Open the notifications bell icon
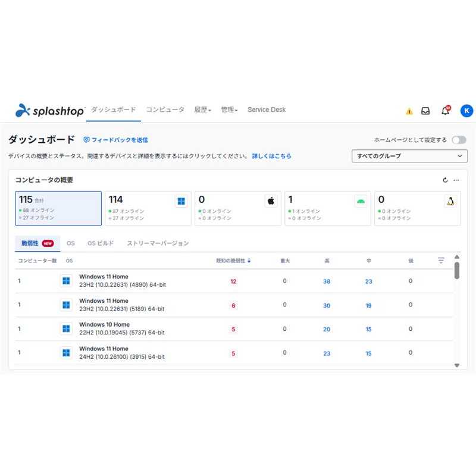The width and height of the screenshot is (476, 476). [x=445, y=111]
